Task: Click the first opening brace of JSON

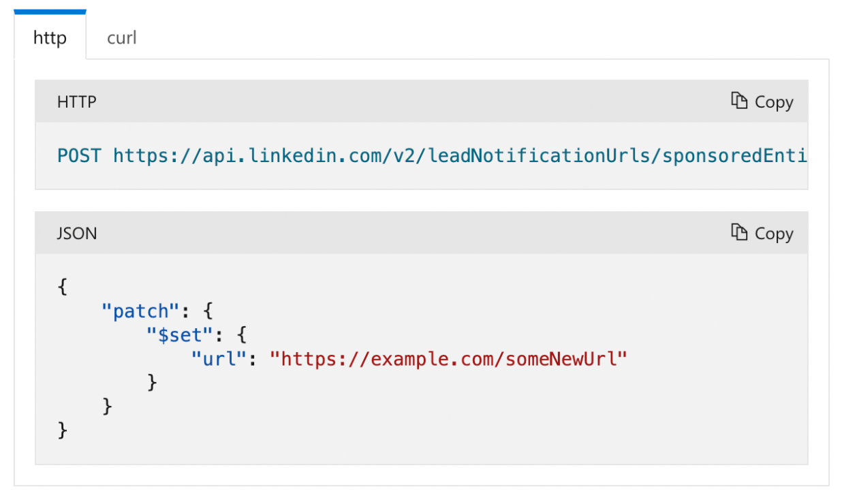Action: click(x=63, y=287)
